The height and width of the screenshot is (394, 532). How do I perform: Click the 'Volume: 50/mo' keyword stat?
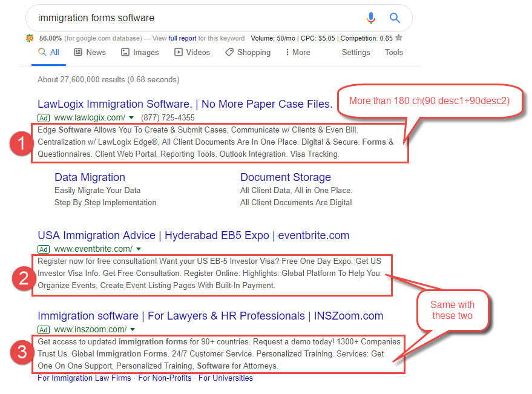coord(273,38)
